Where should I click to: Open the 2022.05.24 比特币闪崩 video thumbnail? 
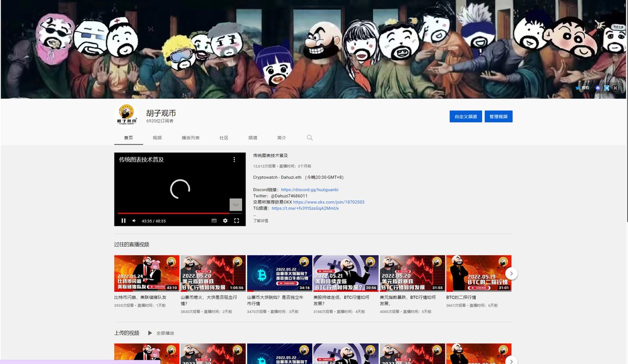pos(147,273)
